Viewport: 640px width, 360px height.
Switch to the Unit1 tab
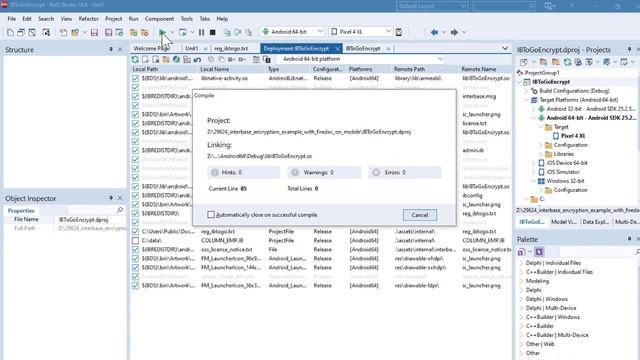coord(192,49)
